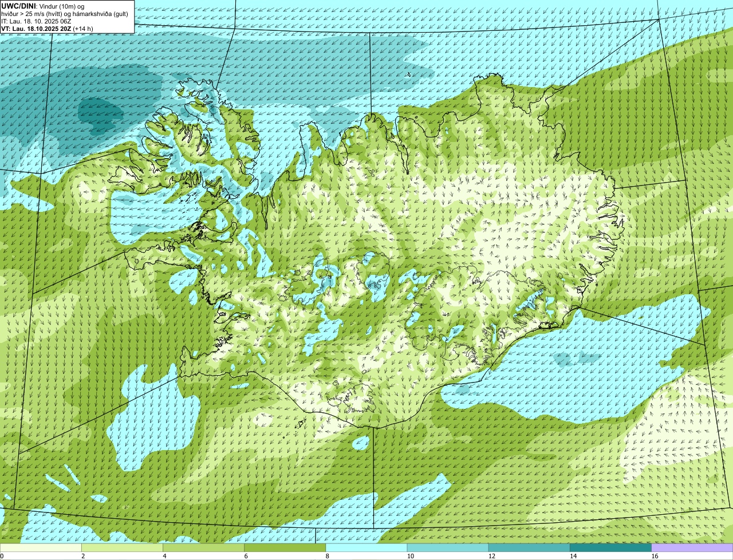Click the 14–16 m/s dark teal legend swatch
733x560 pixels.
611,547
